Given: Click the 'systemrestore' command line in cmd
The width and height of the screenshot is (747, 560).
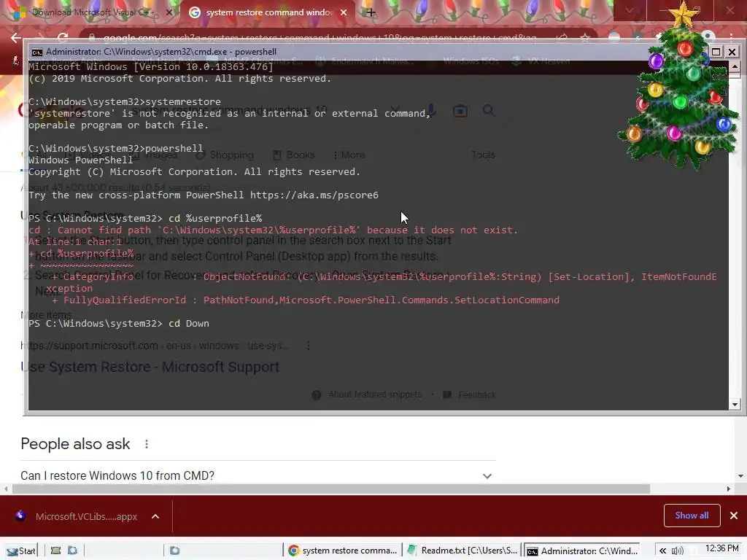Looking at the screenshot, I should click(x=125, y=101).
